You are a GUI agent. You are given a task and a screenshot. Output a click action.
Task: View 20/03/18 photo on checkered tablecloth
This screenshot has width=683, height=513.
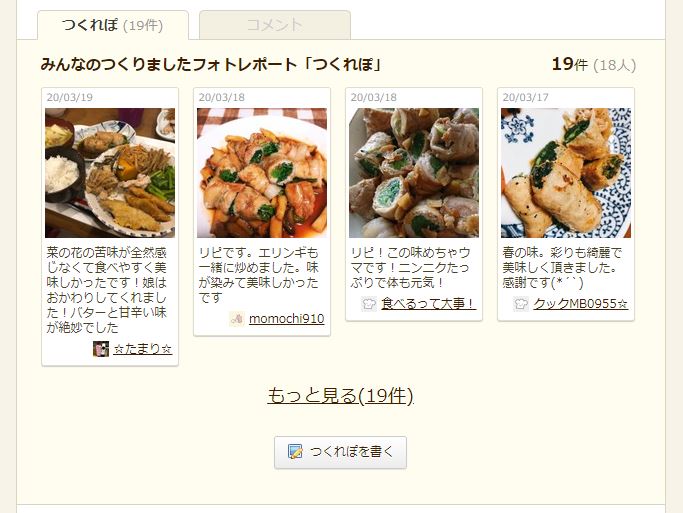click(x=262, y=173)
